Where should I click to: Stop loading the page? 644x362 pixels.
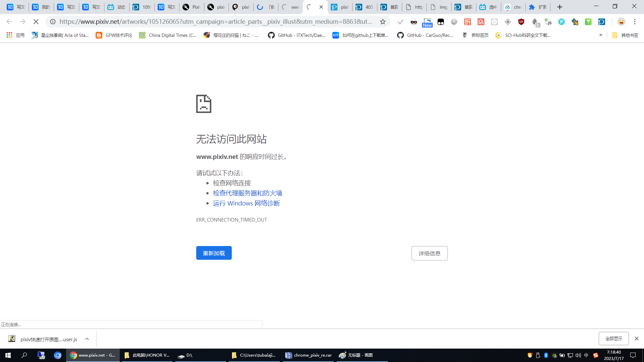point(36,22)
